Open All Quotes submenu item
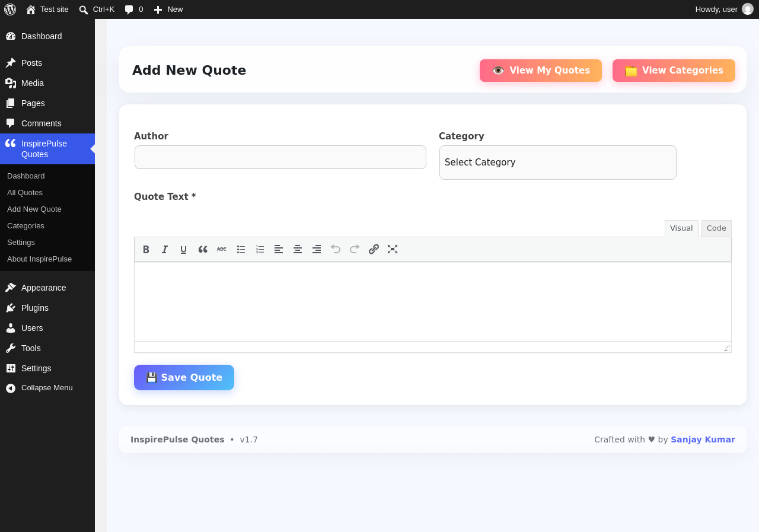This screenshot has height=532, width=759. point(25,193)
